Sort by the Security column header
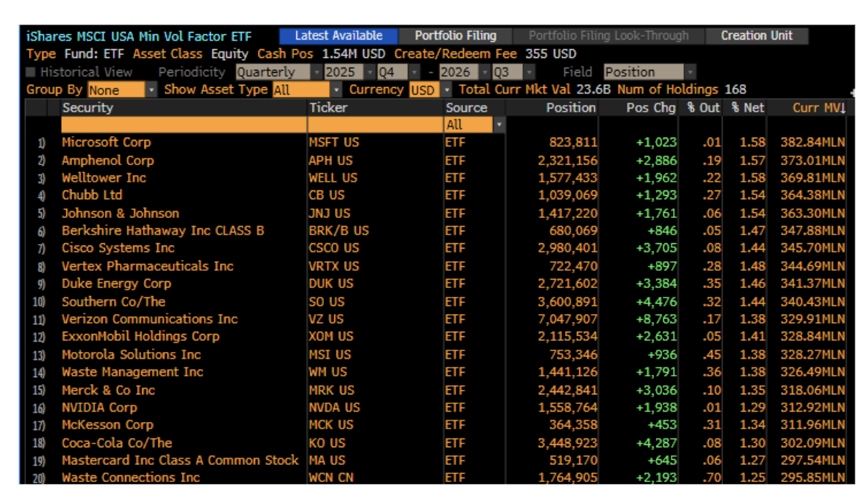The width and height of the screenshot is (868, 497). tap(87, 108)
